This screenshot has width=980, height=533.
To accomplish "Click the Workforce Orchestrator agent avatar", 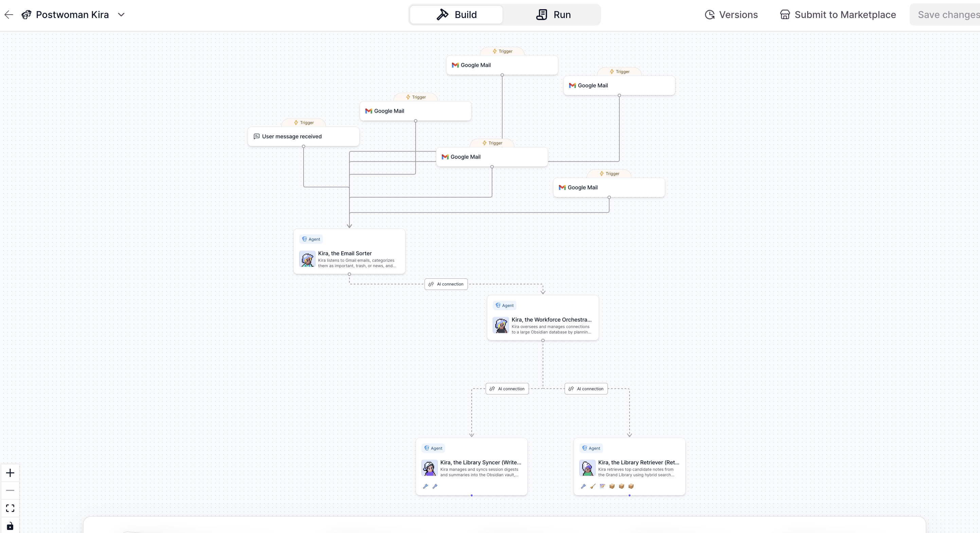I will 501,325.
